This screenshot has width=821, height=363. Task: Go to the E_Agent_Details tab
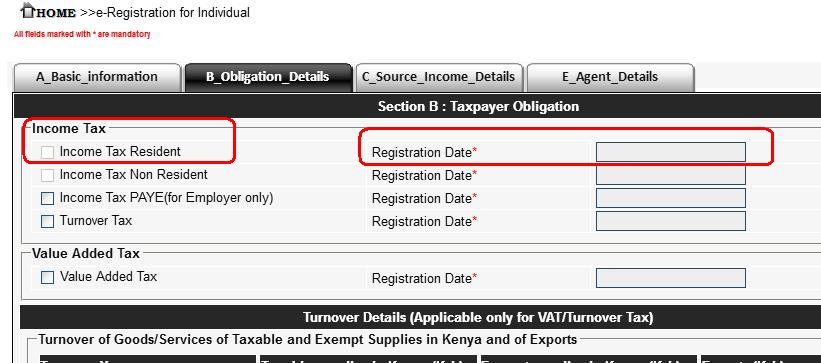pos(610,77)
